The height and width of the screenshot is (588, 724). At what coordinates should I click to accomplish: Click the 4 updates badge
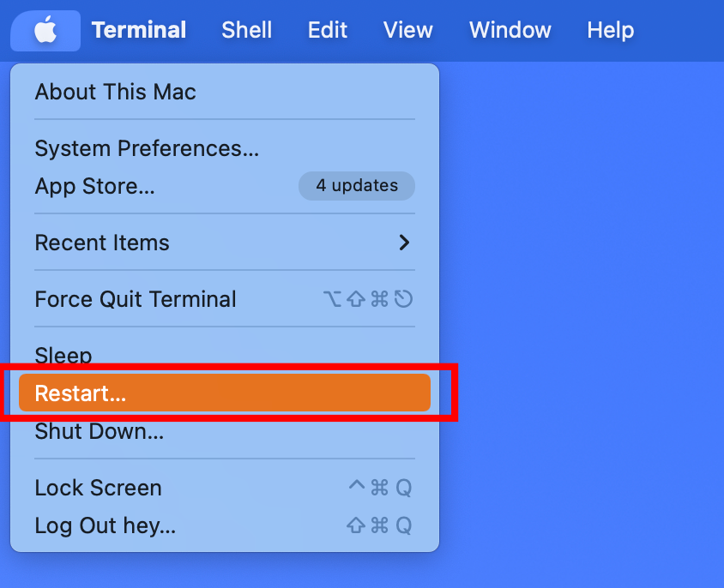pos(356,186)
